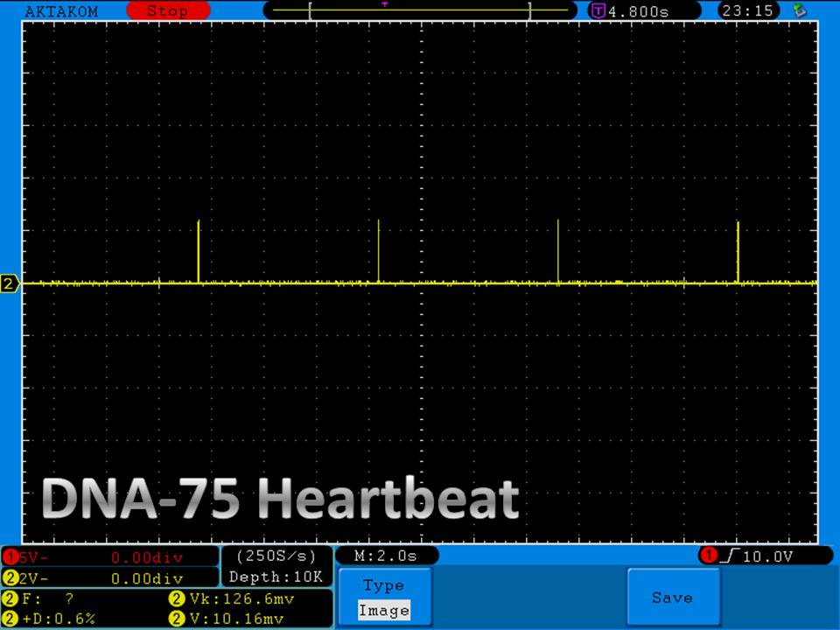Viewport: 840px width, 630px height.
Task: Click the Vk 126.6mv measurement readout
Action: [x=234, y=599]
